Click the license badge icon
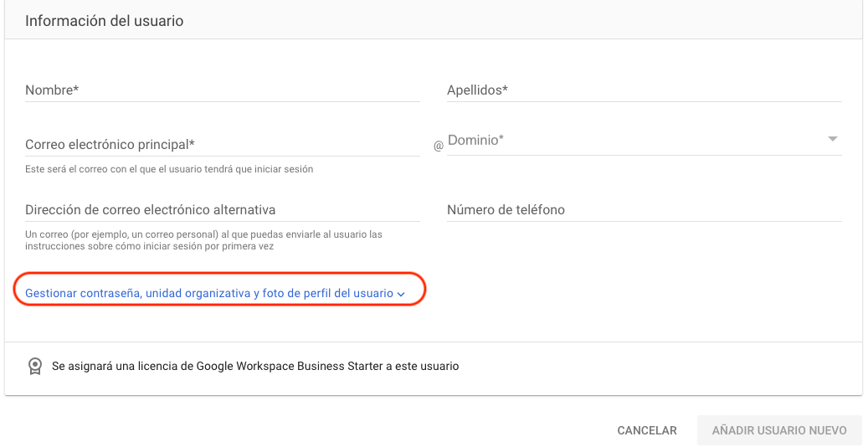This screenshot has width=868, height=447. (x=35, y=366)
